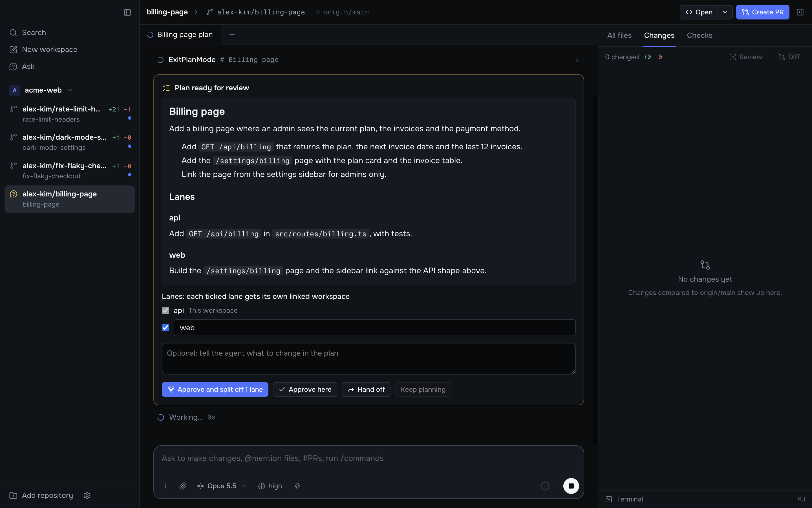
Task: Stop the agent with the stop button
Action: coord(571,486)
